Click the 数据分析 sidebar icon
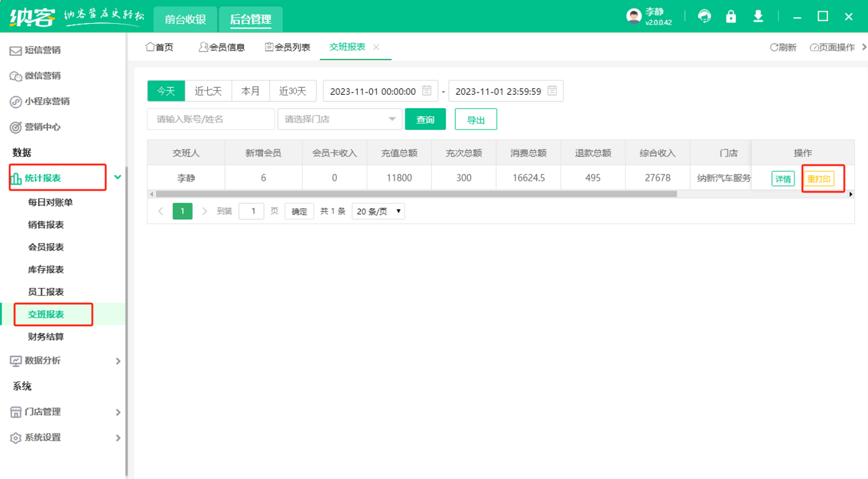Image resolution: width=868 pixels, height=479 pixels. [15, 361]
